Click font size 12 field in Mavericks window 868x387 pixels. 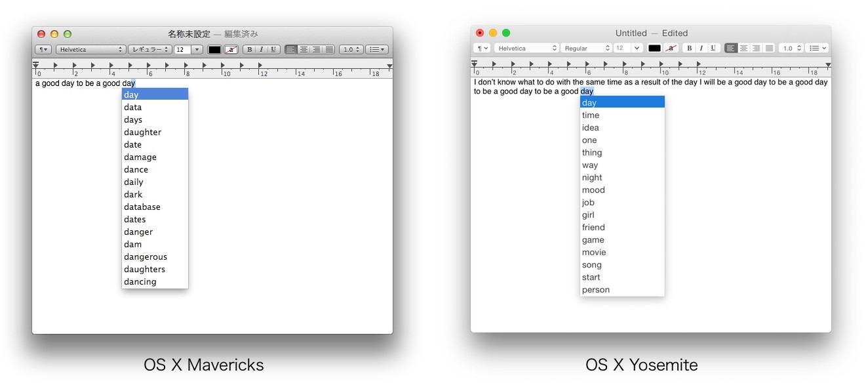pyautogui.click(x=182, y=50)
